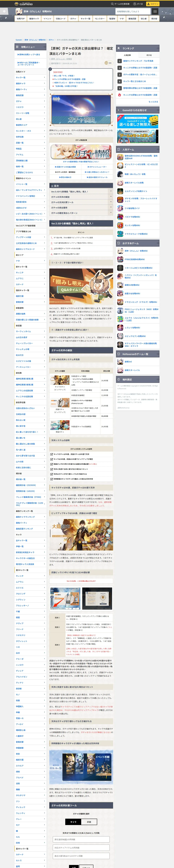Expand the ストーリー攻略 sidebar menu item
The height and width of the screenshot is (868, 174).
coord(30,113)
